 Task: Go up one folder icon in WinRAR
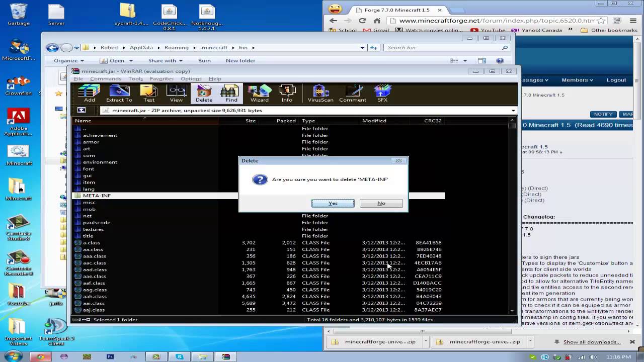[x=82, y=110]
